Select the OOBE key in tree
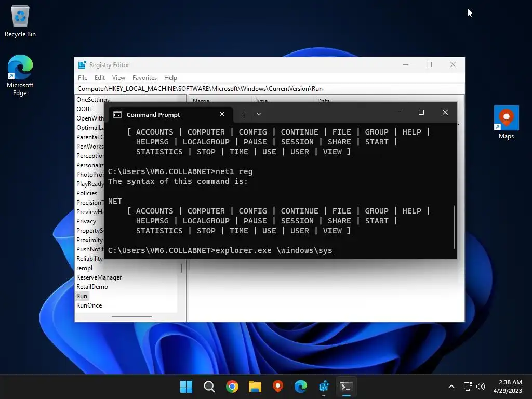The width and height of the screenshot is (532, 399). 85,109
